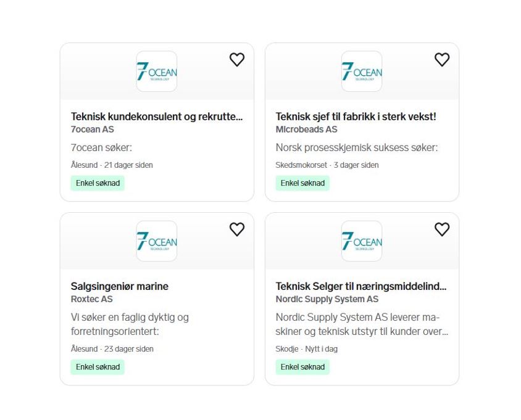Click the Norsk prosesskjemisk suksess søker description
Image resolution: width=521 pixels, height=420 pixels.
[x=357, y=147]
